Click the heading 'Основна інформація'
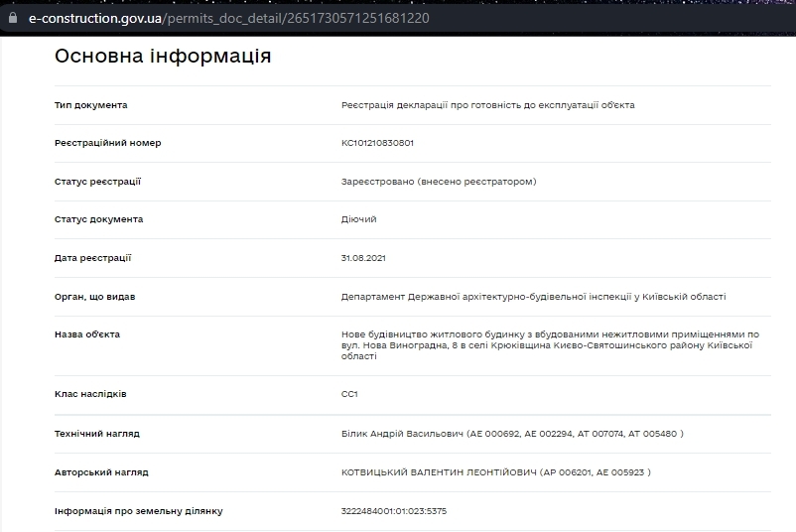This screenshot has height=532, width=796. point(163,56)
